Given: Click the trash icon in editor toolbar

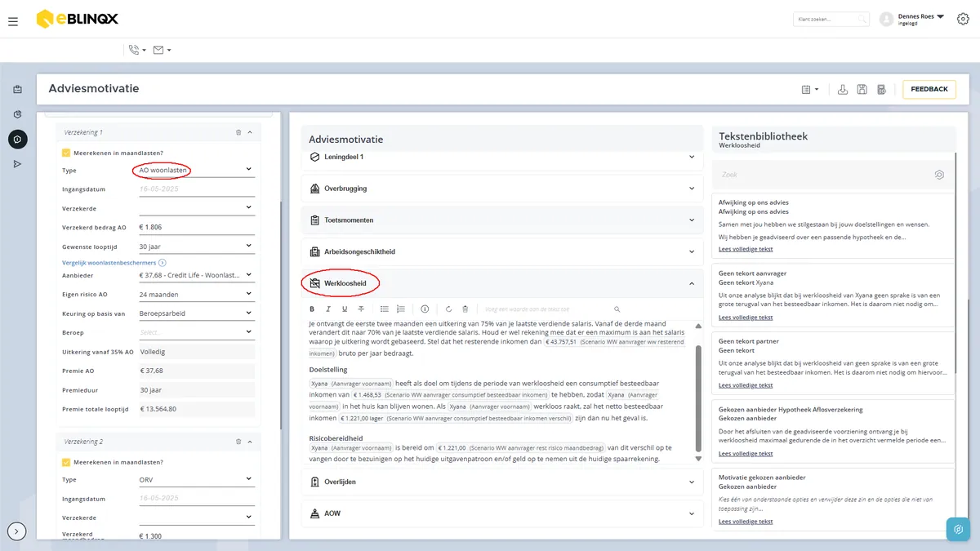Looking at the screenshot, I should tap(465, 309).
